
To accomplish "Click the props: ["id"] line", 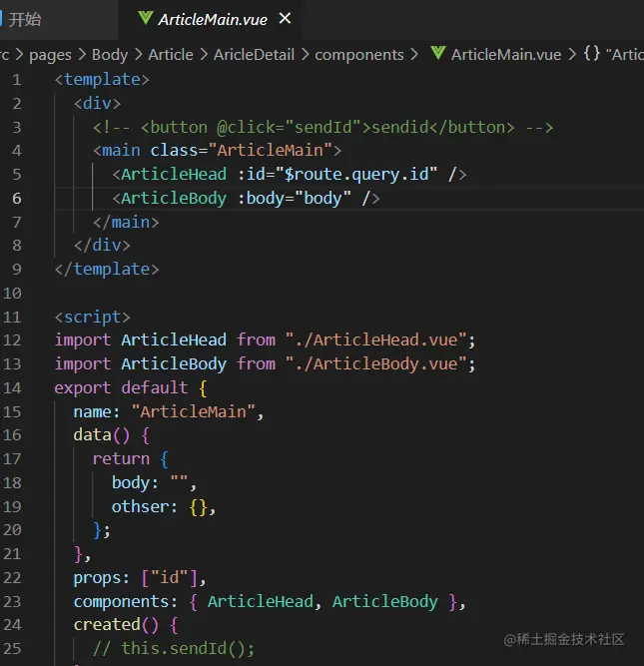I will click(x=140, y=578).
